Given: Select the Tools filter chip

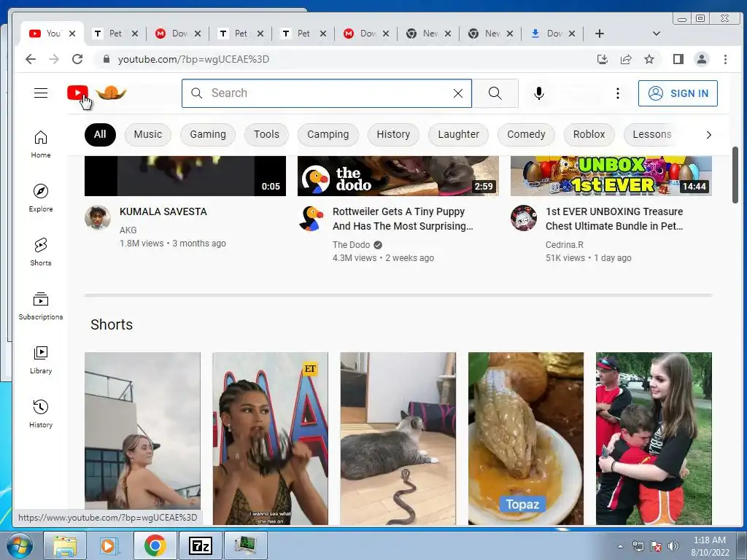Looking at the screenshot, I should pos(266,134).
